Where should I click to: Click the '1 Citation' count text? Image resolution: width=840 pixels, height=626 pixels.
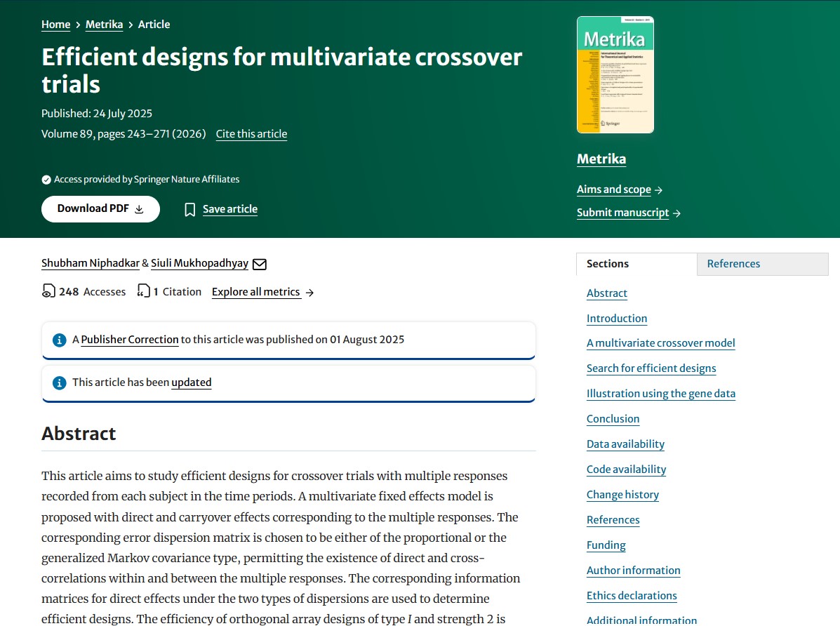pos(178,291)
